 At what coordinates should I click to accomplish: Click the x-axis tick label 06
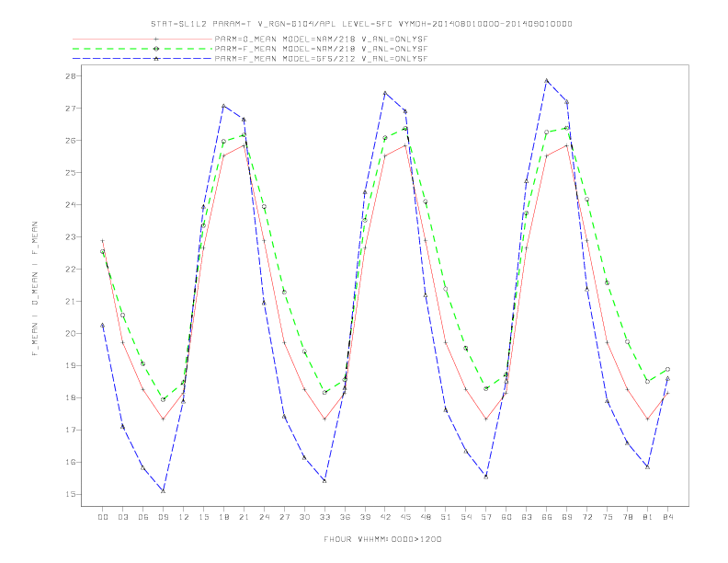(143, 517)
